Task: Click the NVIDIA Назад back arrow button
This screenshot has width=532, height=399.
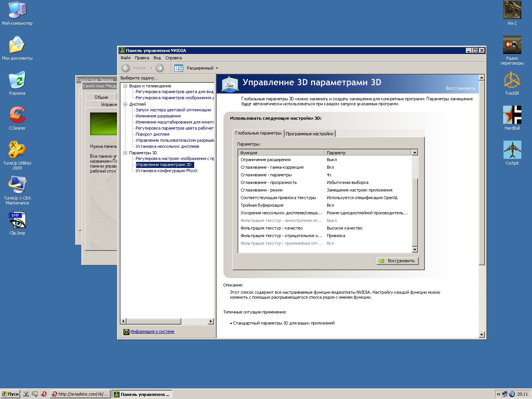Action: click(x=126, y=68)
